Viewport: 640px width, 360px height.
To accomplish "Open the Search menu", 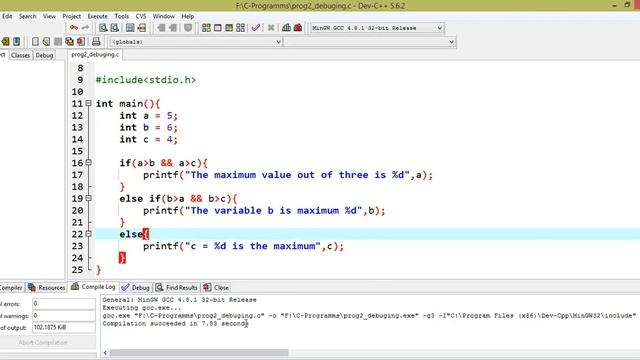I will 27,16.
